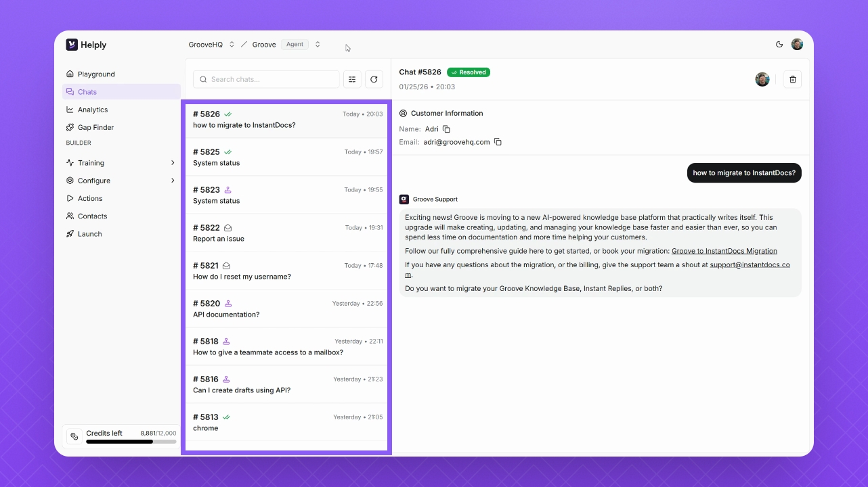Click the Groove Support avatar icon
Viewport: 868px width, 487px height.
point(404,200)
